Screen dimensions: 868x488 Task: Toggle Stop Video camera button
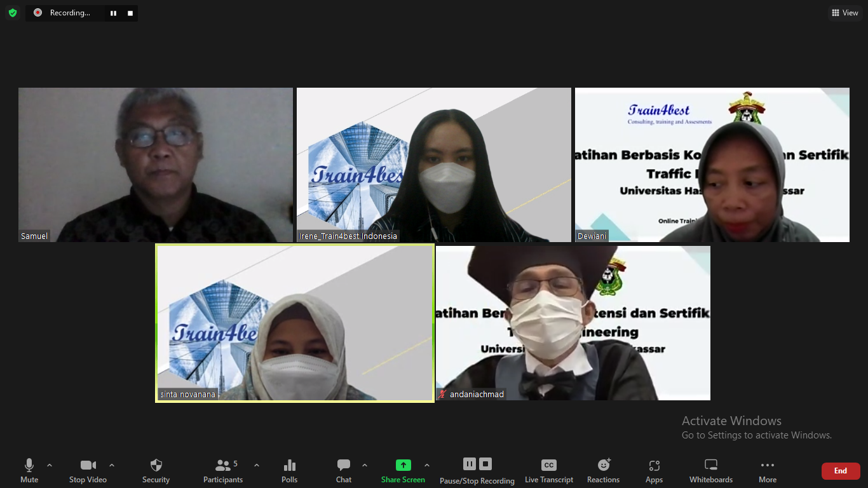[88, 470]
